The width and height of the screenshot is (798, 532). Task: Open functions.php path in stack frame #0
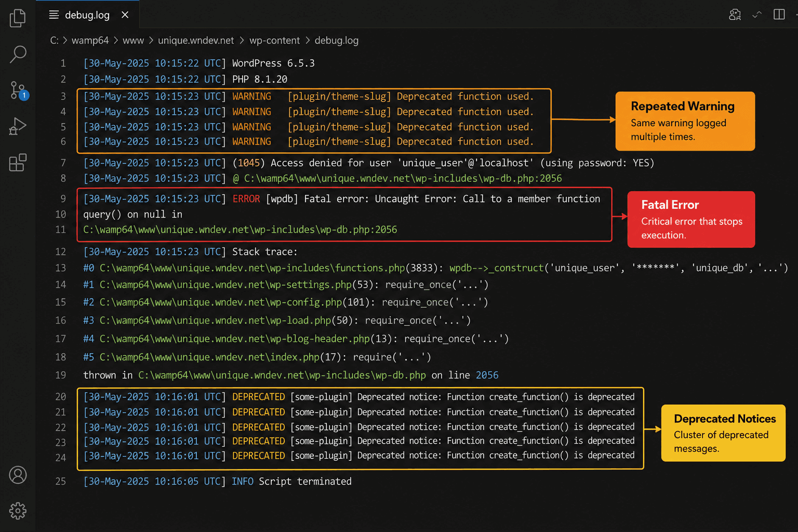(252, 268)
